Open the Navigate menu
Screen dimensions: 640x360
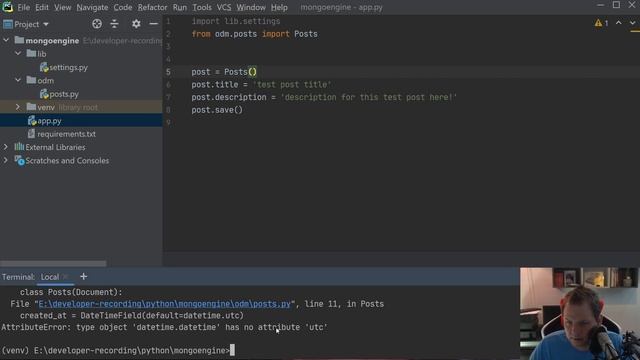click(x=92, y=7)
